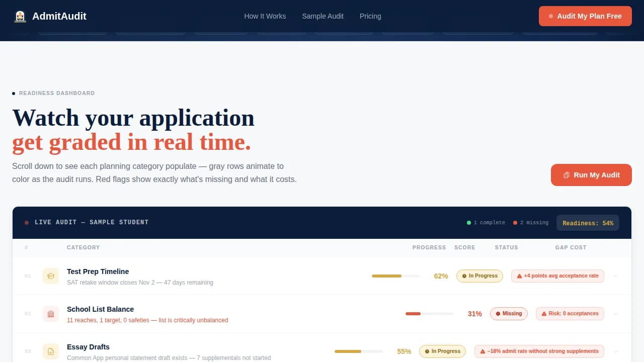The image size is (644, 362).
Task: Click 'Audit My Plan Free' in the header
Action: pos(585,16)
